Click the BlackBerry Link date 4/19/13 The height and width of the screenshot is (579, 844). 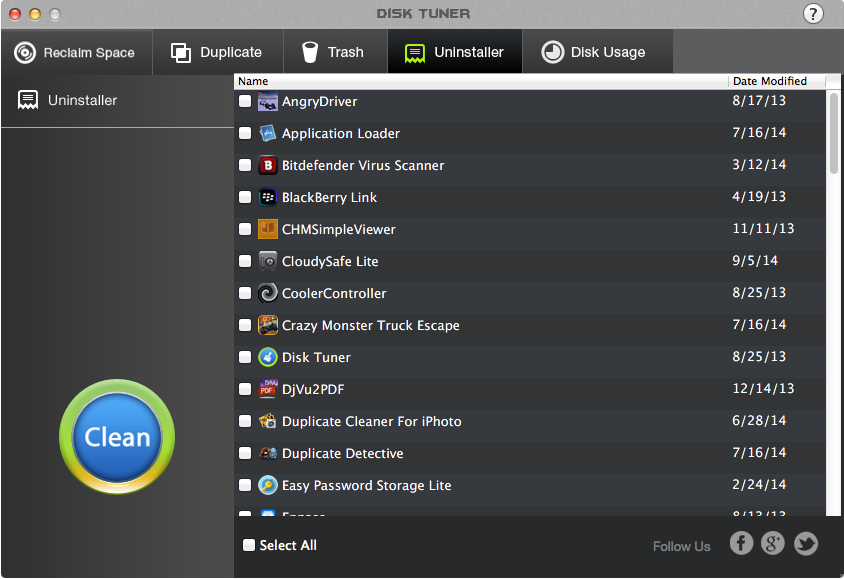tap(758, 196)
